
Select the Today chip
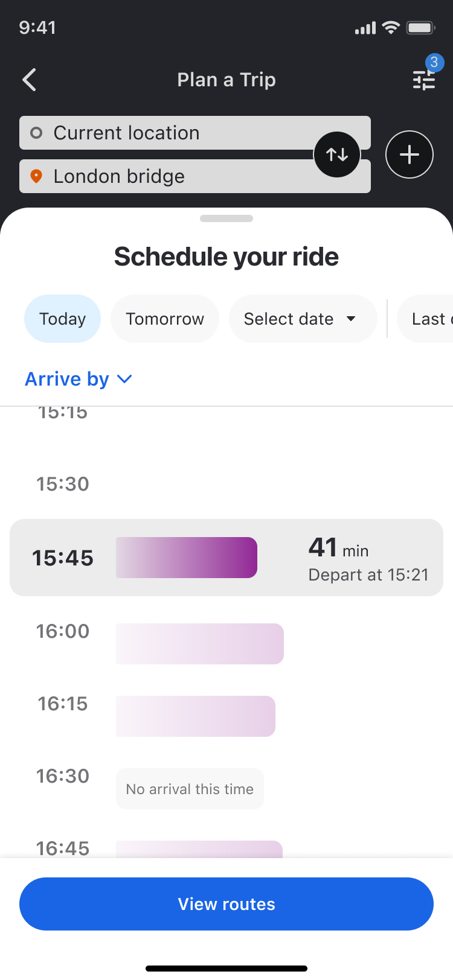[62, 319]
